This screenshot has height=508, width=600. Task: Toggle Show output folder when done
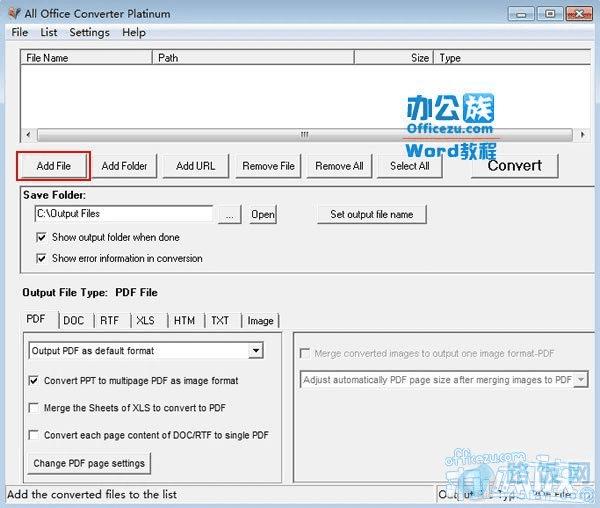pyautogui.click(x=41, y=237)
